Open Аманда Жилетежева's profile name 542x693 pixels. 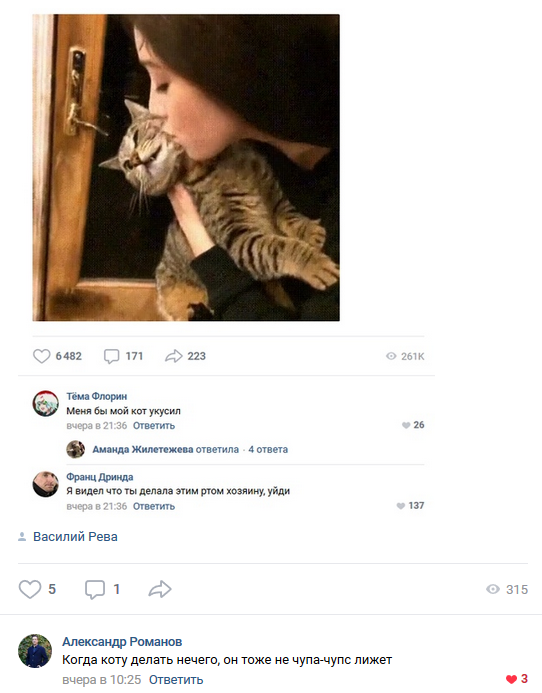point(143,449)
